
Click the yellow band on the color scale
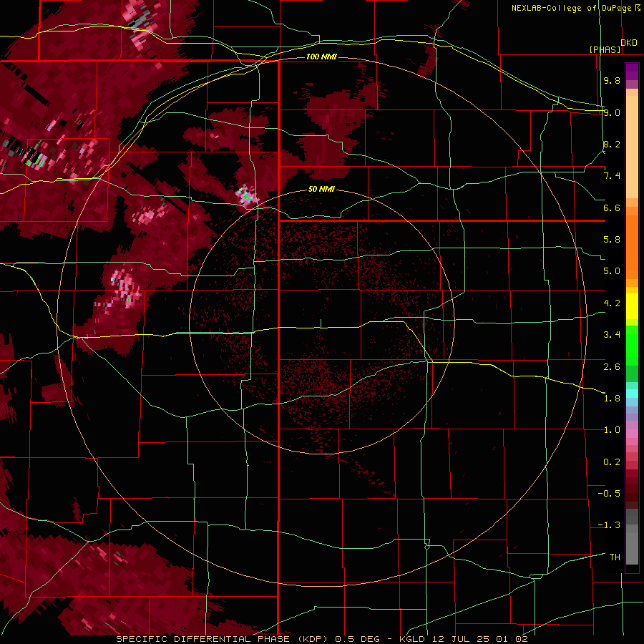click(x=632, y=306)
